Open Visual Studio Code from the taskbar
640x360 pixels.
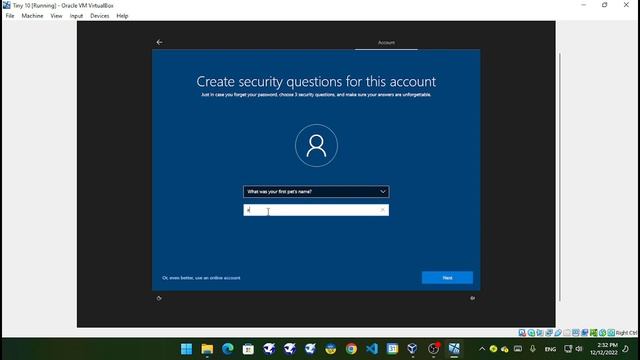372,349
